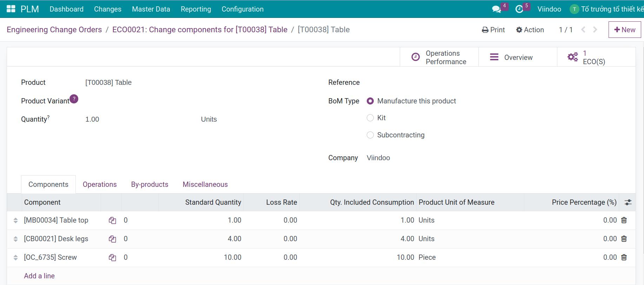The height and width of the screenshot is (285, 644).
Task: Click the drag handle of Table top row
Action: 15,220
